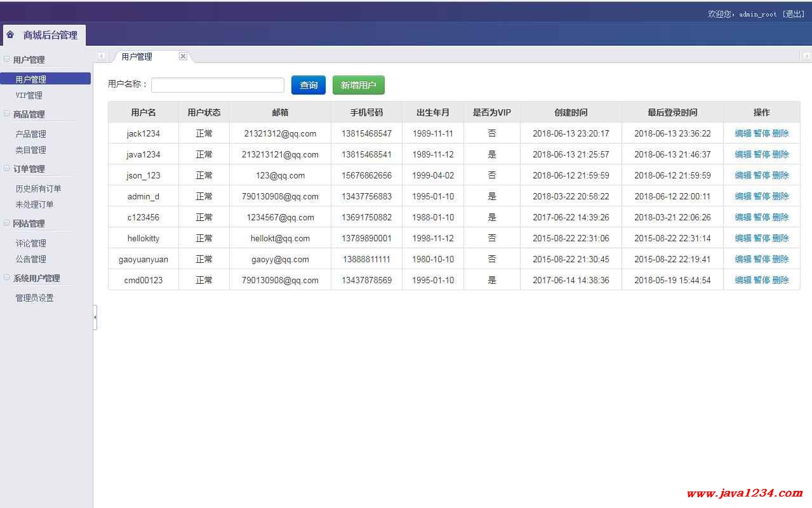
Task: Collapse the sidebar using the splitter arrow
Action: pyautogui.click(x=95, y=316)
